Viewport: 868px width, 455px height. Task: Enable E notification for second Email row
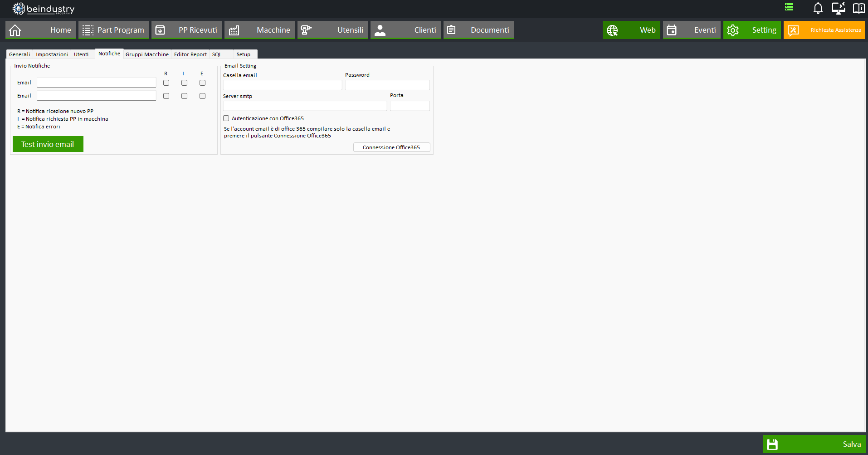pos(202,96)
